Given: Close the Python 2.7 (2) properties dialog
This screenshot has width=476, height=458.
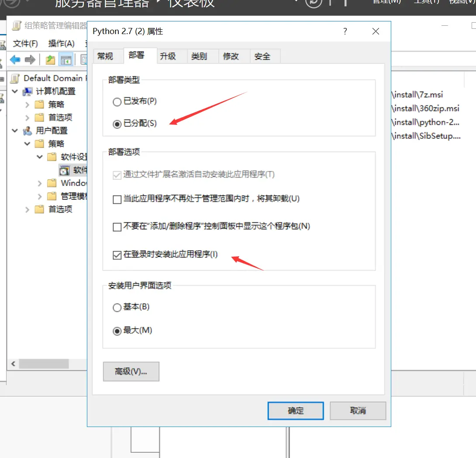Looking at the screenshot, I should (376, 31).
